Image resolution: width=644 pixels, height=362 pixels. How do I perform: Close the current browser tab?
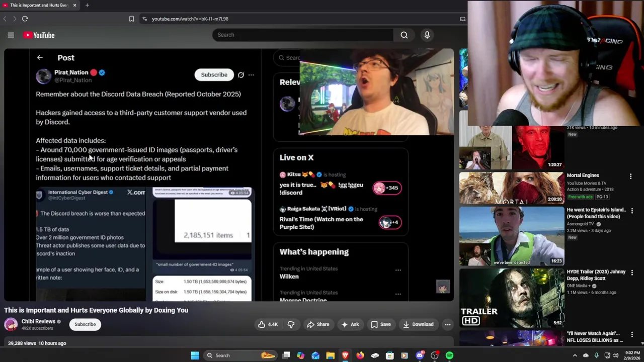point(74,5)
